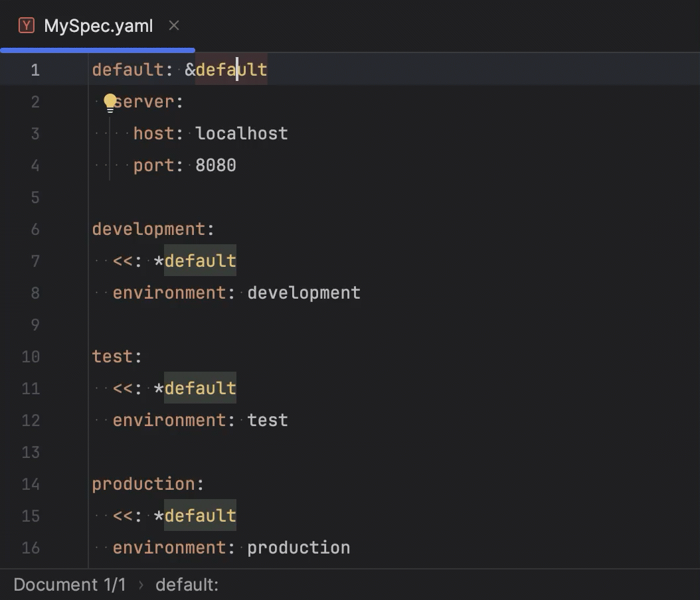Click line number 1 in the gutter

(35, 69)
